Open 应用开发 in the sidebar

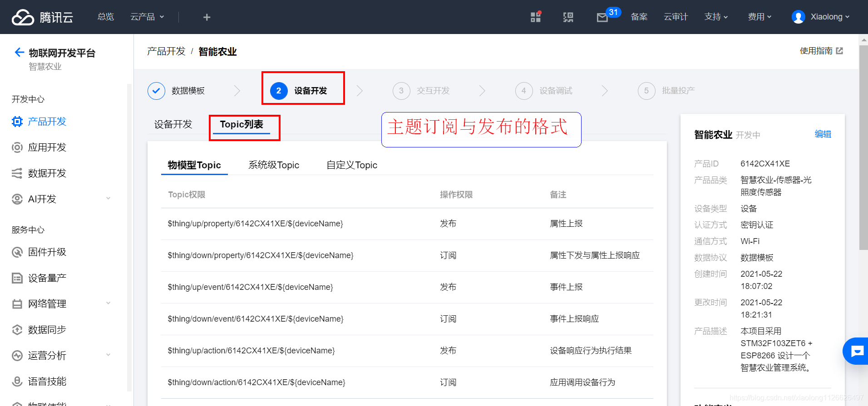47,147
